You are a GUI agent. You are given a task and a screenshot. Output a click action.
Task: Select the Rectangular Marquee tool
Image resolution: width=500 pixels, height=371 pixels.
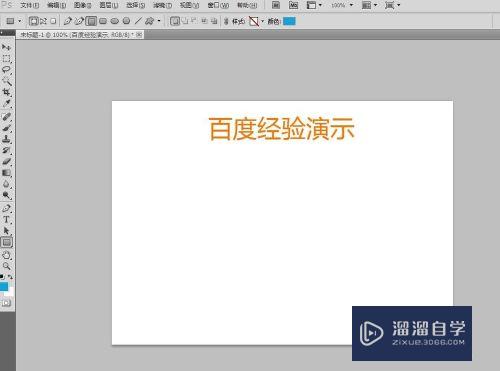coord(6,59)
